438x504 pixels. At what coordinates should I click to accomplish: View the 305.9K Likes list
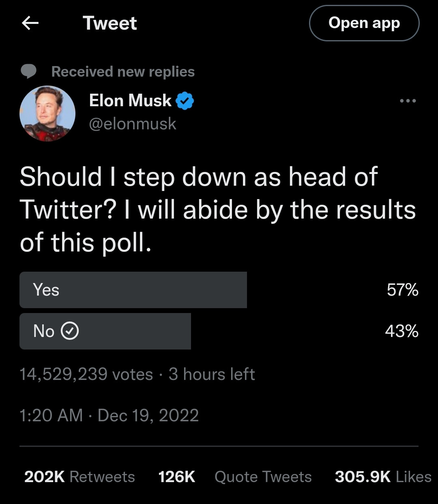(383, 477)
